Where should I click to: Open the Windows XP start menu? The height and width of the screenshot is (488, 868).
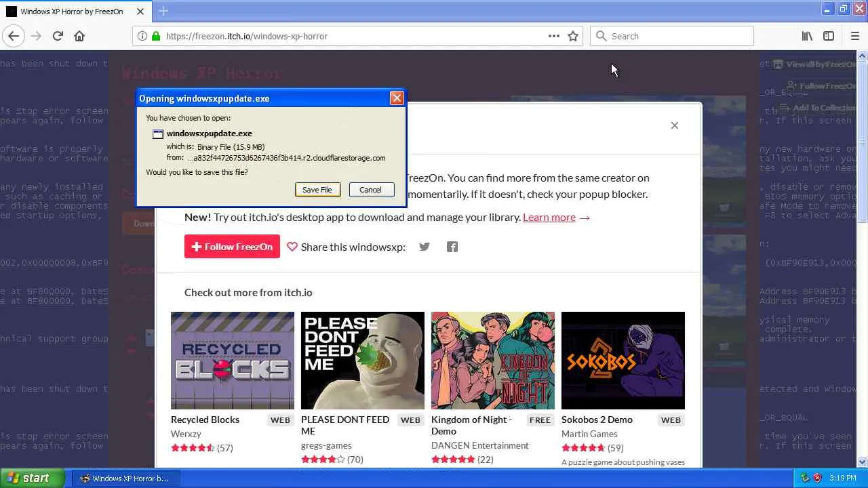[x=32, y=479]
